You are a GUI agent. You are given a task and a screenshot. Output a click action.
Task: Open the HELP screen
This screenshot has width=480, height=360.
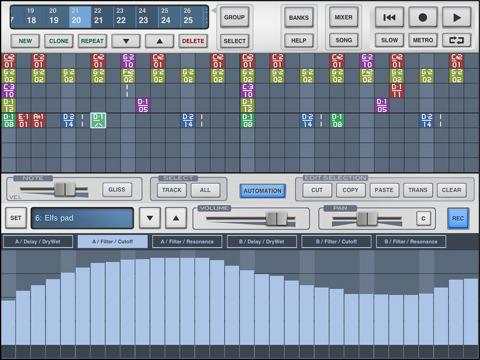point(299,41)
